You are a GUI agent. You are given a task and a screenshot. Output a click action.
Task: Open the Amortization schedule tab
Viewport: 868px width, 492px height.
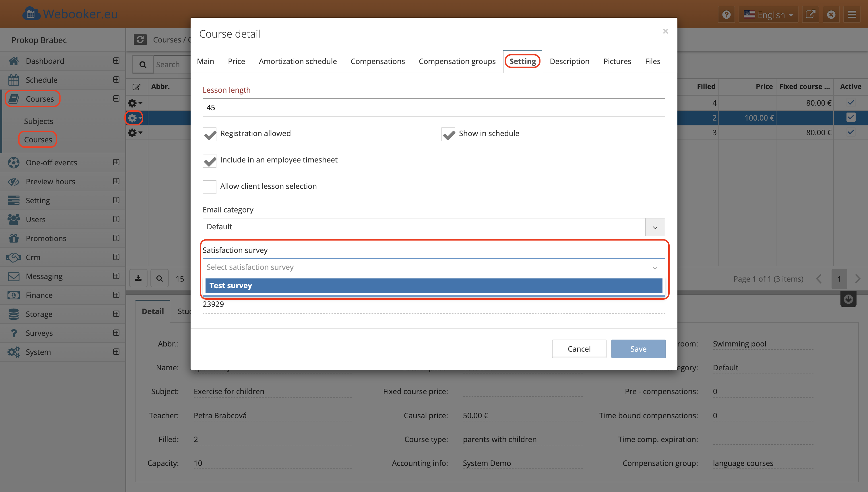tap(297, 61)
